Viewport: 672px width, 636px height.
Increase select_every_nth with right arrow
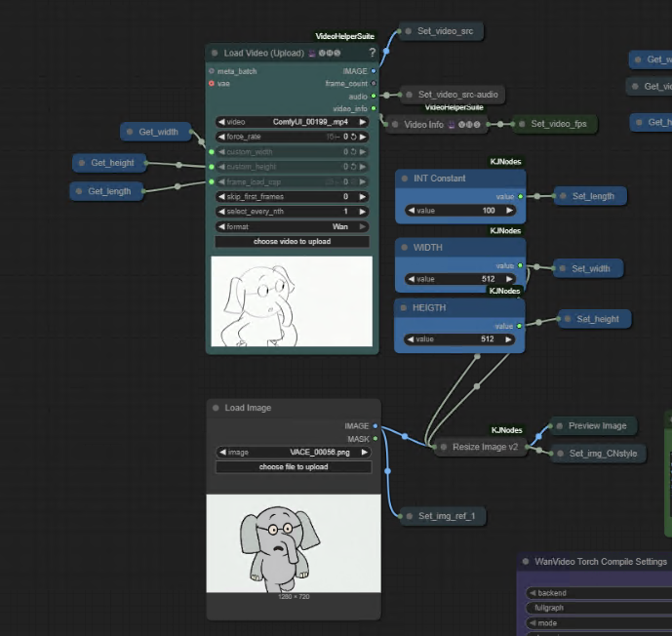pos(363,212)
